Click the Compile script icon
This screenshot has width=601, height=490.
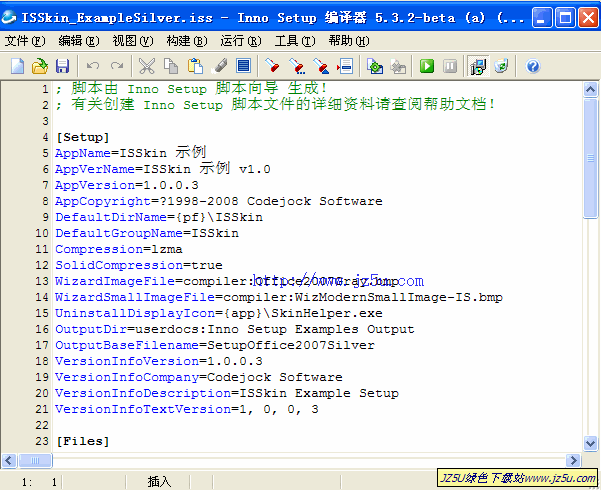point(375,66)
